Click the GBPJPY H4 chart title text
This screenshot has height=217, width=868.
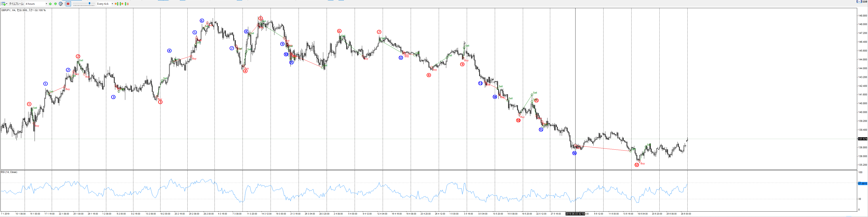click(x=23, y=10)
